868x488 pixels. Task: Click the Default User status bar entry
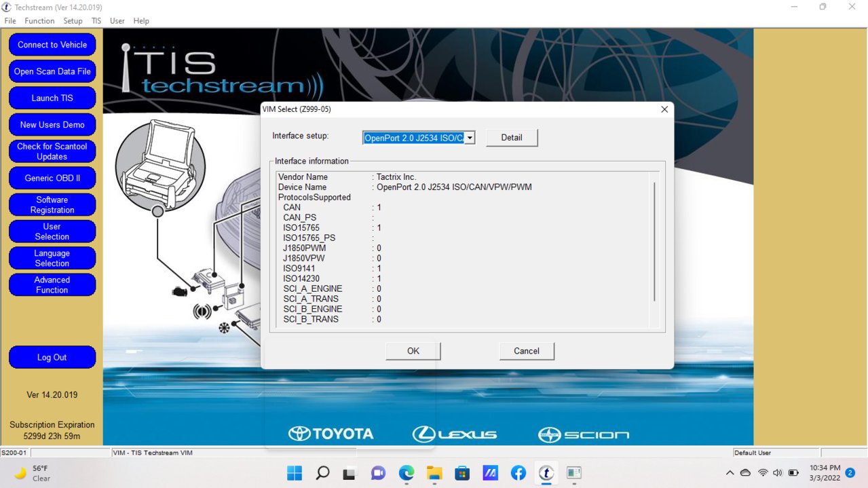pos(753,453)
